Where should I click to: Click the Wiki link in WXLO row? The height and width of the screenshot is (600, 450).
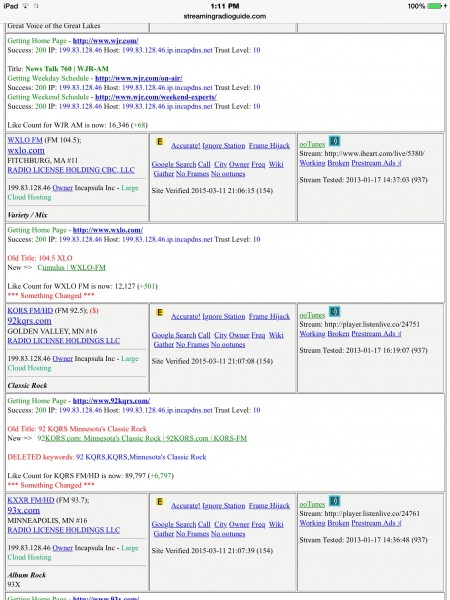click(276, 165)
